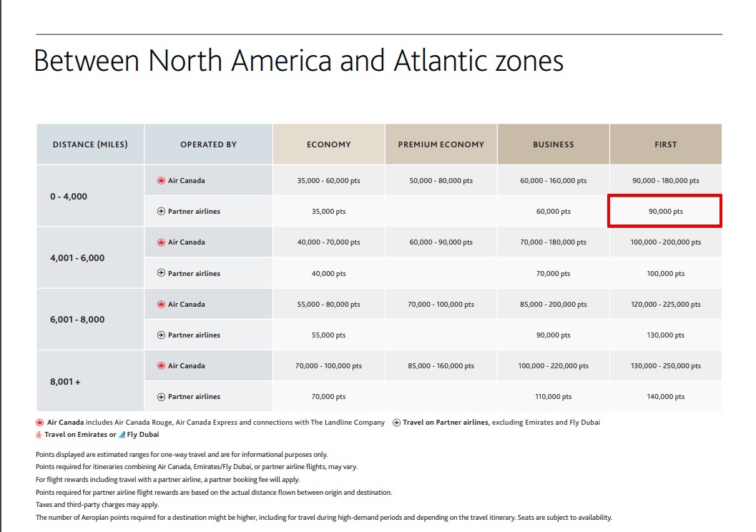The height and width of the screenshot is (532, 756).
Task: Select the Partner airlines row icon under 8,001+
Action: 160,396
